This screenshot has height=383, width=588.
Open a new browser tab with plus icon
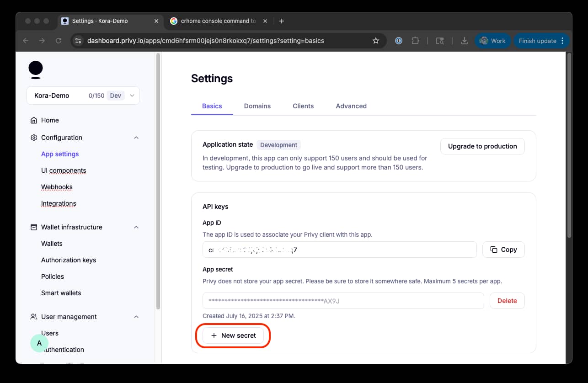[282, 21]
